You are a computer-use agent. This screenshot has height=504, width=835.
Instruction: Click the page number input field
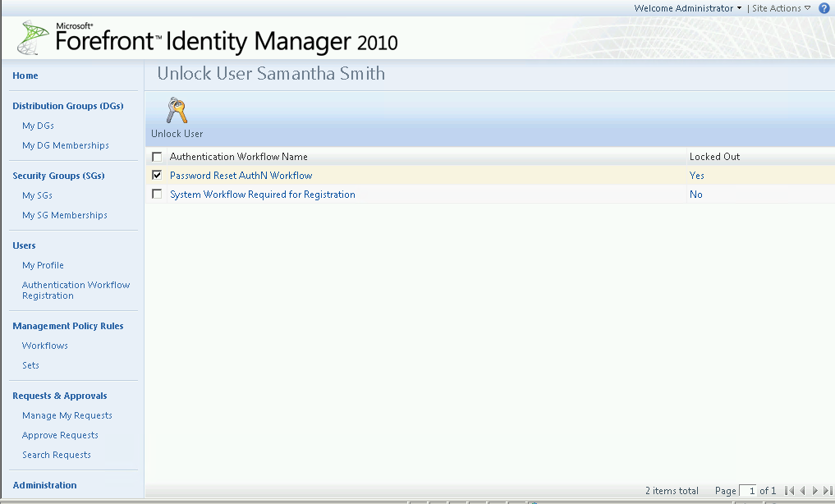tap(748, 491)
